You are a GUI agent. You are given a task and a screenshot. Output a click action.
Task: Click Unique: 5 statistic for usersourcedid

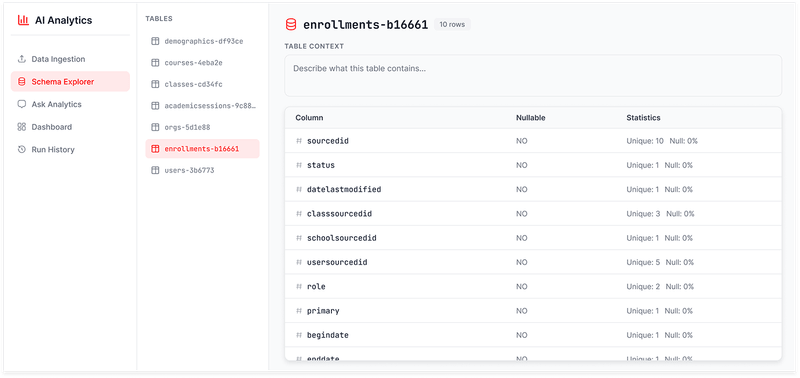(643, 262)
